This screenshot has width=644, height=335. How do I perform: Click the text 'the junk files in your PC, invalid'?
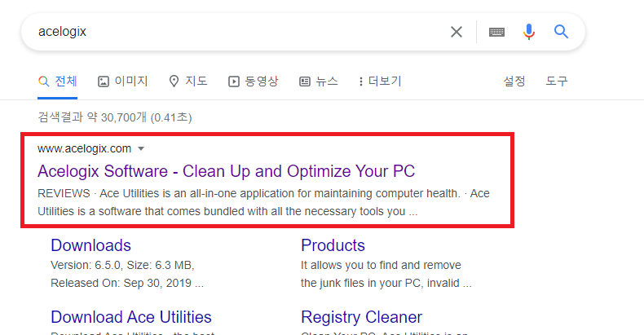tap(380, 284)
